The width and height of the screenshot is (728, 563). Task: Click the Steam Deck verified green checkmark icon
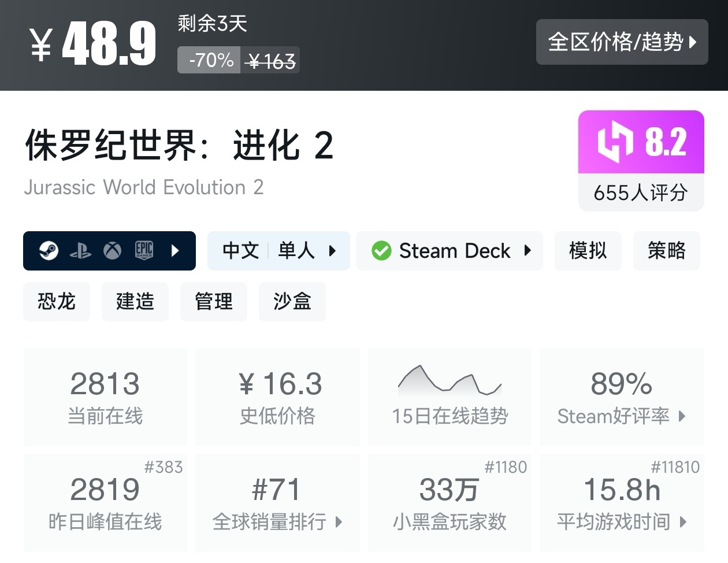(382, 251)
